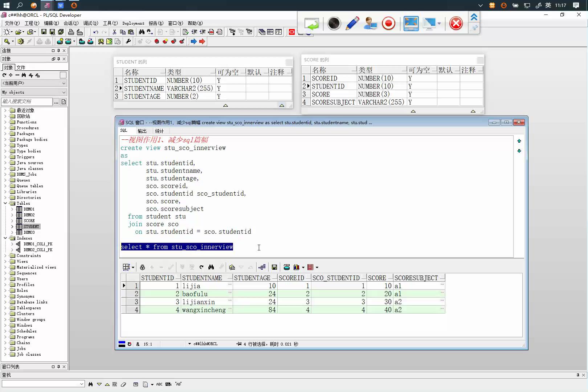Click the Windows taskbar search icon
This screenshot has height=392, width=588.
(20, 5)
